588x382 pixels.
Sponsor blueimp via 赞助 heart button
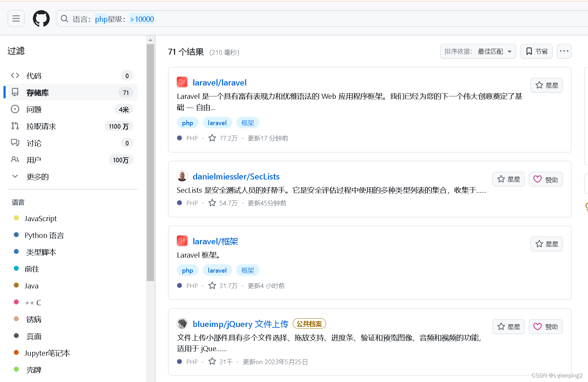[x=546, y=327]
